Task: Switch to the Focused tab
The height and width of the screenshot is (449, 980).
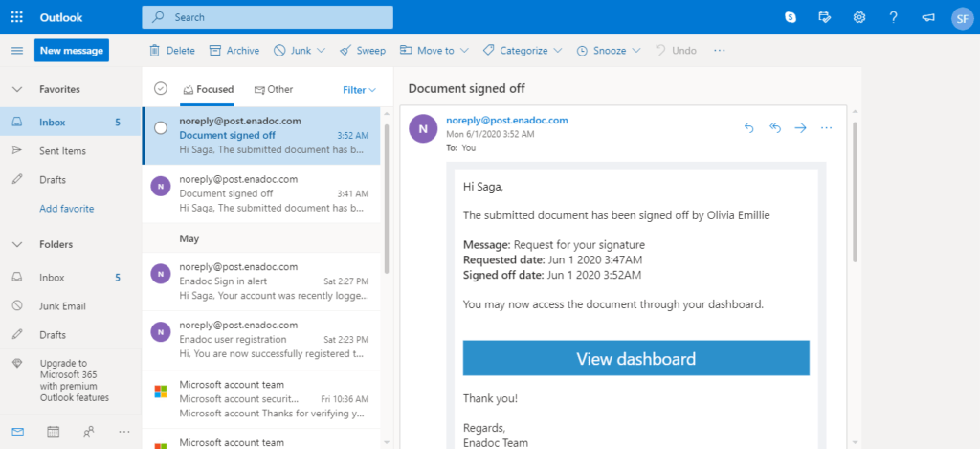Action: click(208, 89)
